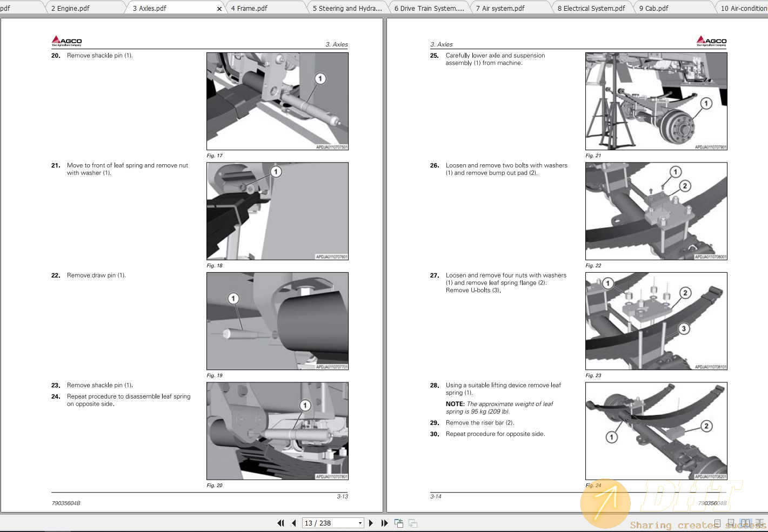768x532 pixels.
Task: Click page number 3-14 footer
Action: (x=436, y=496)
